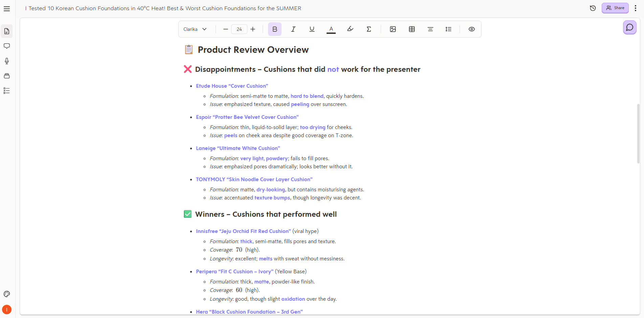This screenshot has width=644, height=318.
Task: Open the text color picker
Action: (x=331, y=29)
